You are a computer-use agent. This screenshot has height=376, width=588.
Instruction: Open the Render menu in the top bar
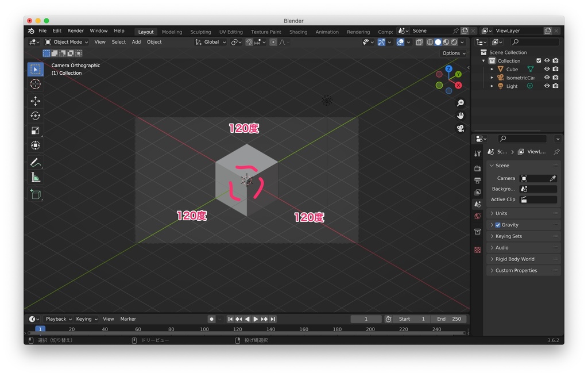point(75,30)
